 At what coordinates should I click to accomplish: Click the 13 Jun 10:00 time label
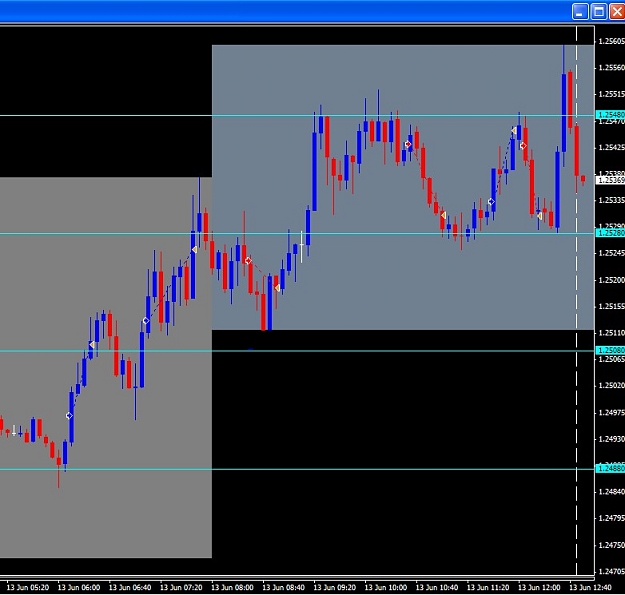385,587
